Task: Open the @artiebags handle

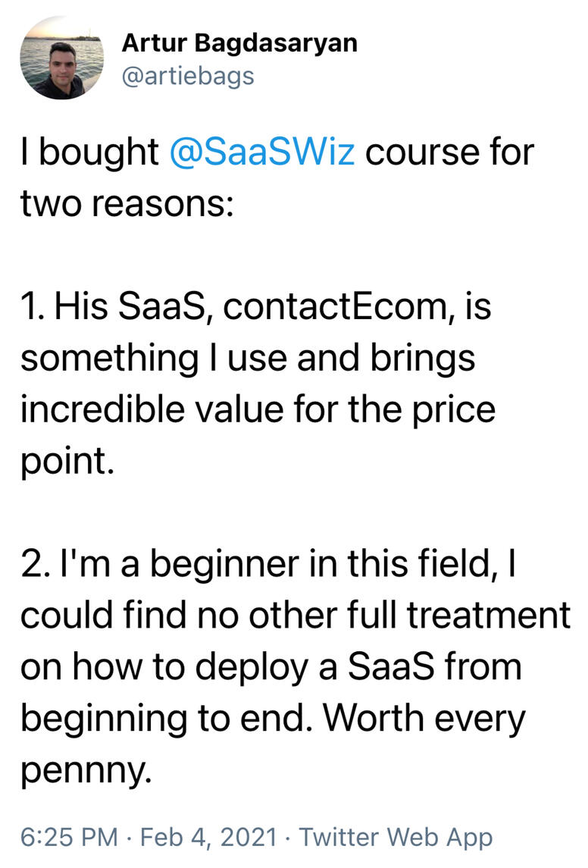Action: coord(187,76)
